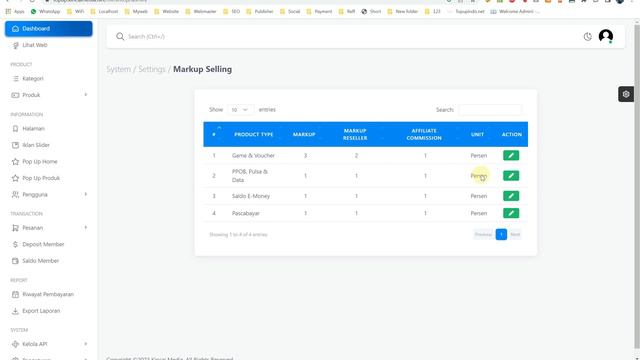Image resolution: width=640 pixels, height=360 pixels.
Task: Edit the Pascabayar markup row
Action: 511,213
